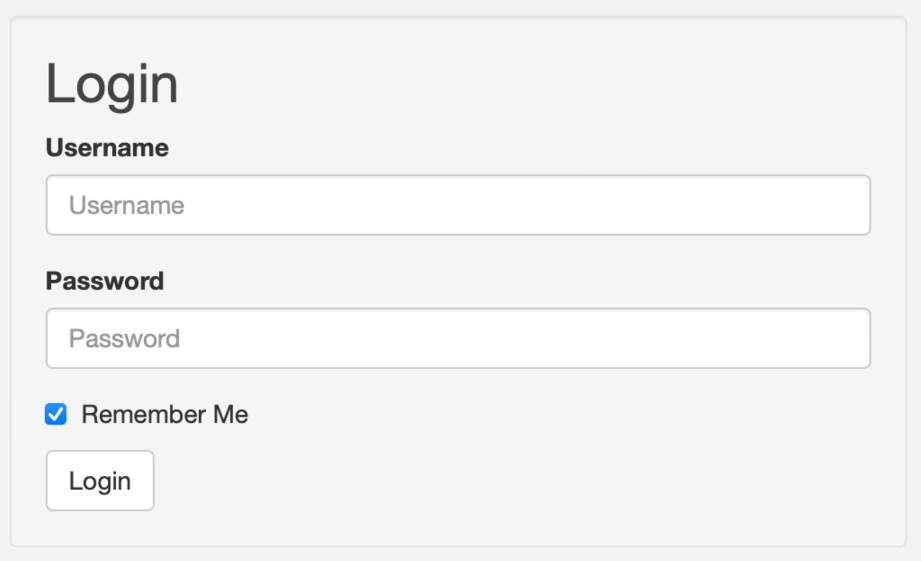Toggle the blue checked Remember Me box

click(56, 414)
